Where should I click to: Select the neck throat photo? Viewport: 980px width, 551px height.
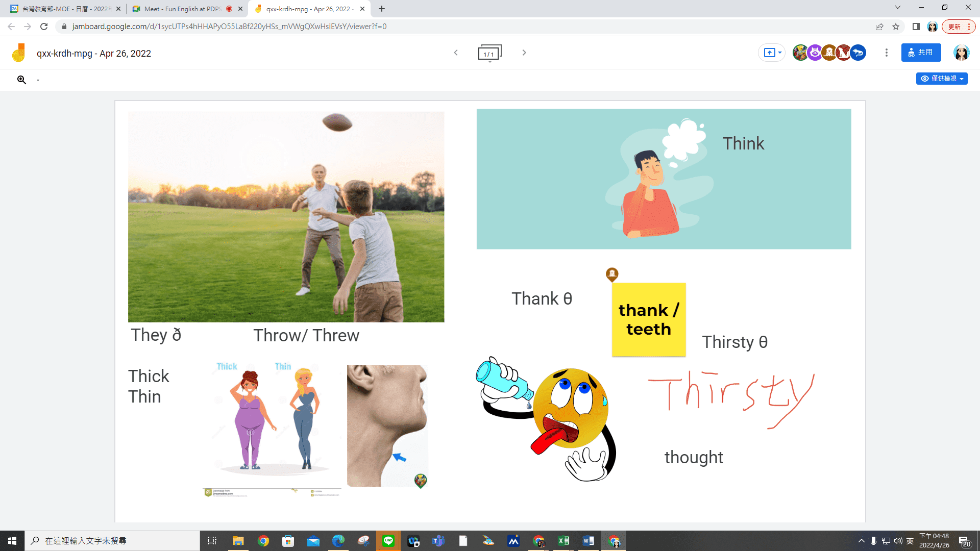387,425
